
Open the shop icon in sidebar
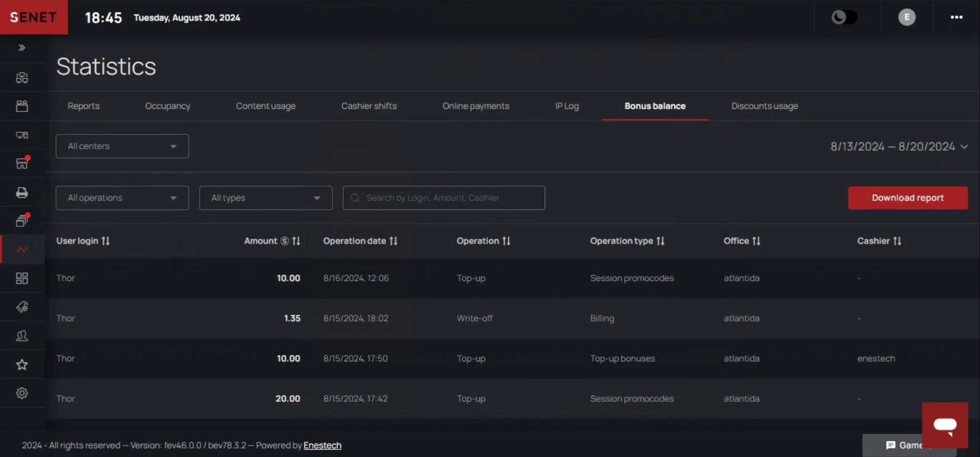pyautogui.click(x=22, y=164)
